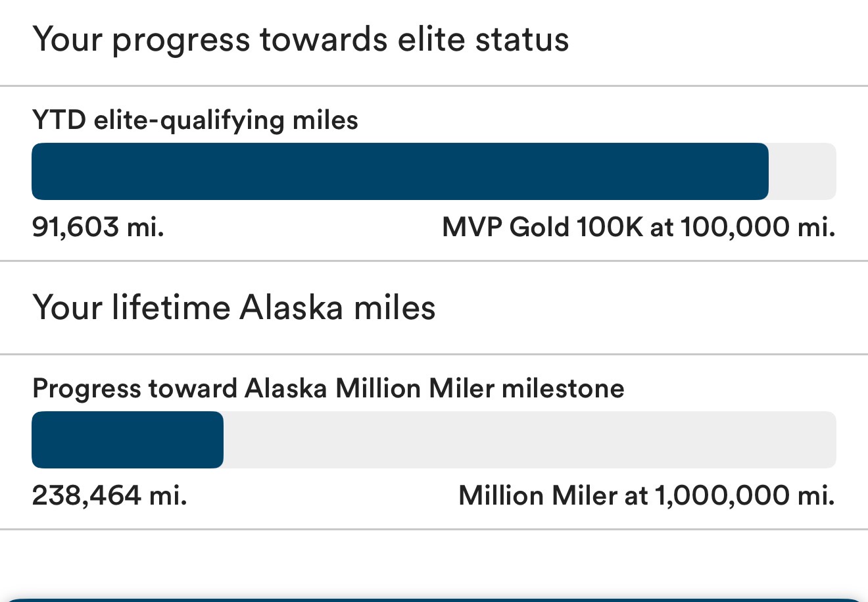This screenshot has width=868, height=602.
Task: Tap "Progress toward Alaska Million Miler milestone" label
Action: [328, 389]
